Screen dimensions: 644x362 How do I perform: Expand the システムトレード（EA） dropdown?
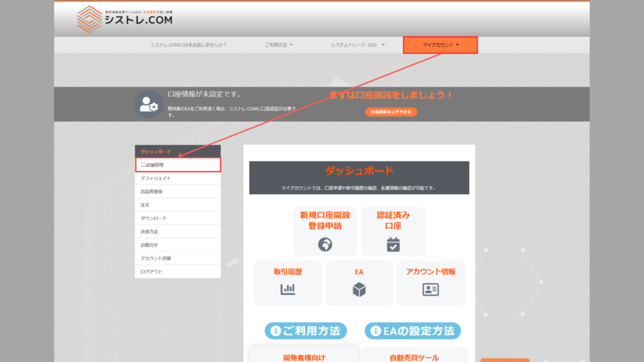[x=358, y=45]
